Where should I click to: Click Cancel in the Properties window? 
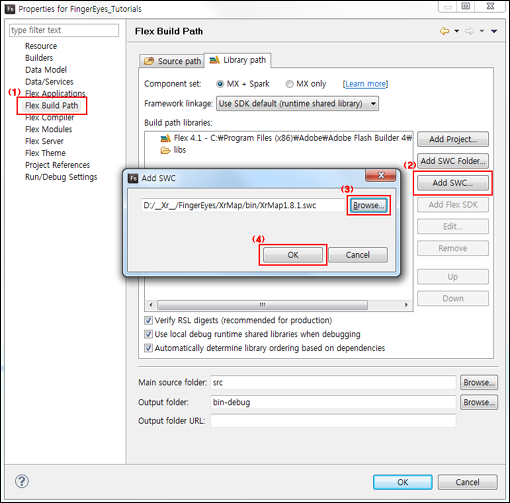coord(467,482)
